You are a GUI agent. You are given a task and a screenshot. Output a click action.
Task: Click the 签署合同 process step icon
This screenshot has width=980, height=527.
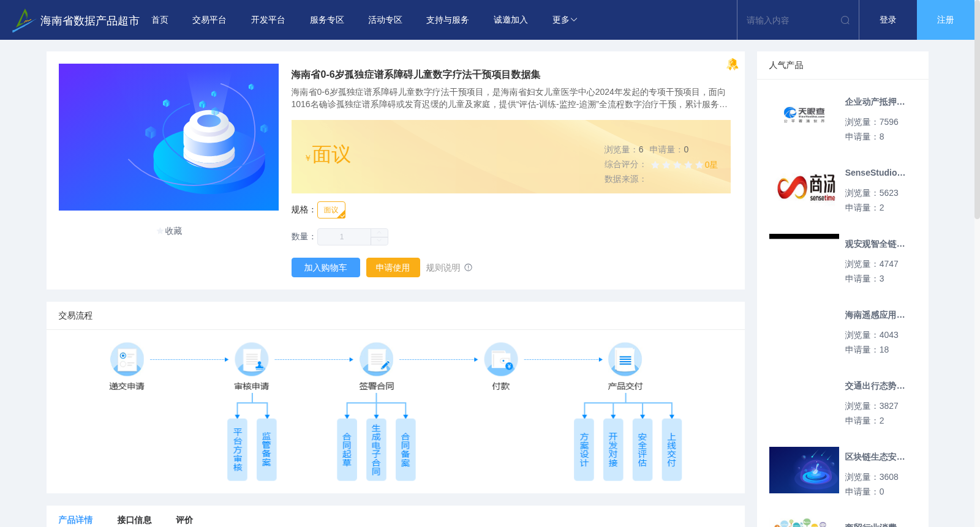(x=376, y=359)
